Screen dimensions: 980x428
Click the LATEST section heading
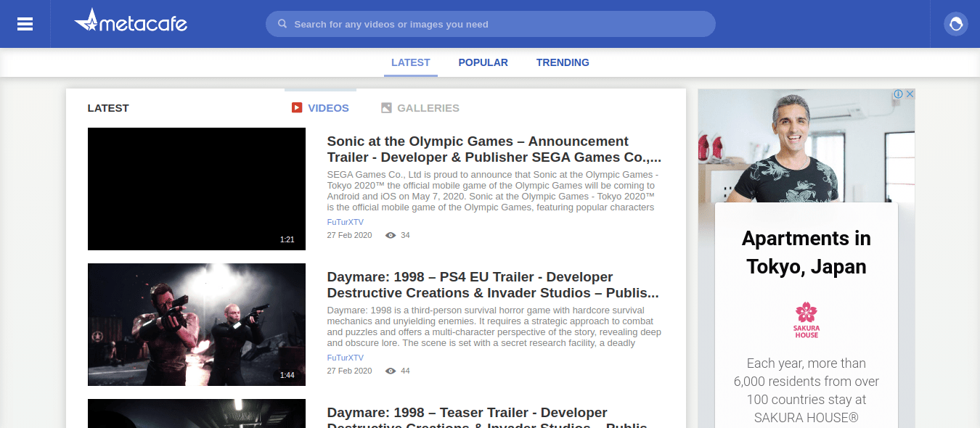pyautogui.click(x=108, y=108)
